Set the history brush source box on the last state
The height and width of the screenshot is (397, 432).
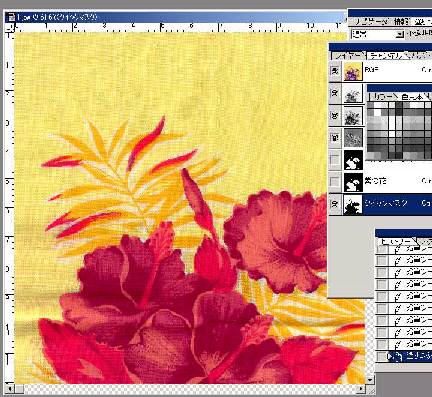382,356
